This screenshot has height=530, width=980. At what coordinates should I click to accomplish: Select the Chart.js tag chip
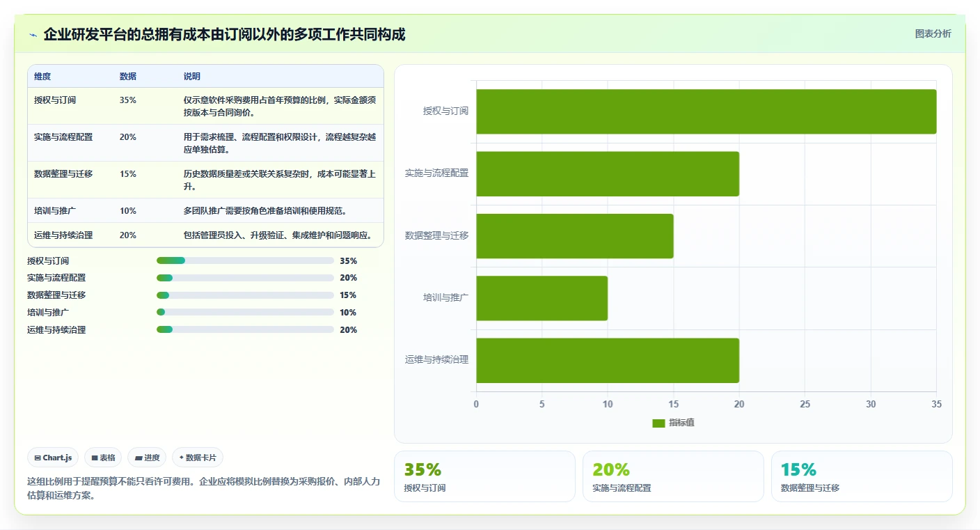[54, 458]
